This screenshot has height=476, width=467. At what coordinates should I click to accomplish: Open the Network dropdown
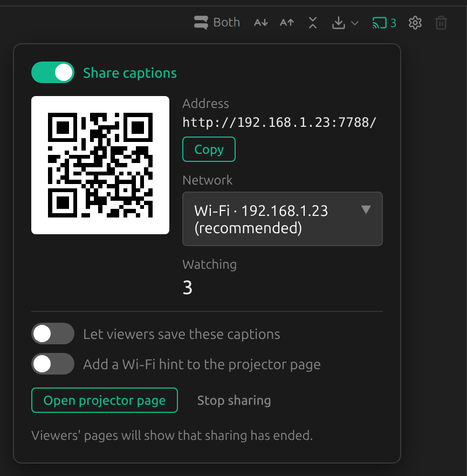283,219
